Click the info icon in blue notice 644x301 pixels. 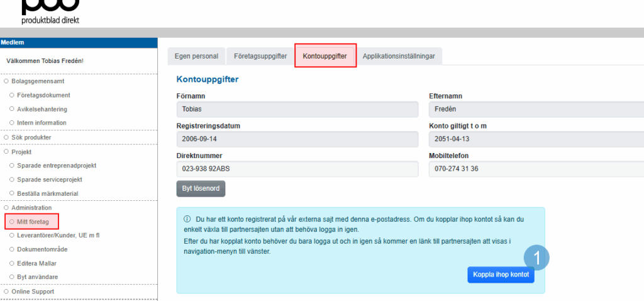pos(187,219)
